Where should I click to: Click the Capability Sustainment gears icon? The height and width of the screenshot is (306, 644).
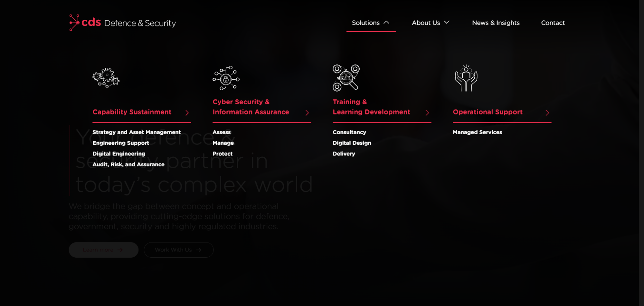[x=106, y=78]
